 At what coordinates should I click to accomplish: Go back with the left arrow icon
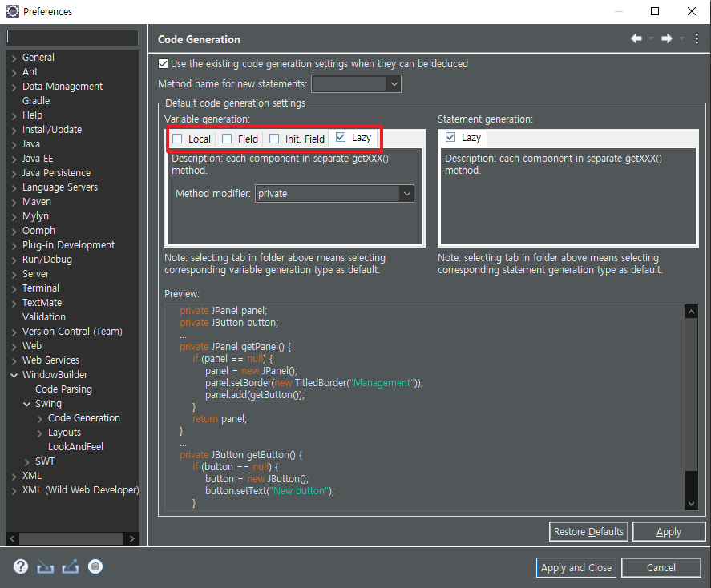tap(636, 38)
